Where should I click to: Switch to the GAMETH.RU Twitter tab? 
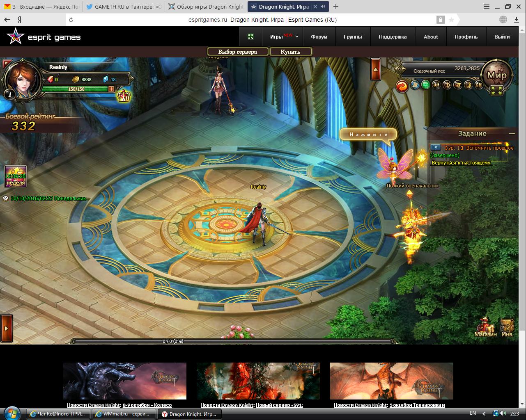[x=124, y=7]
